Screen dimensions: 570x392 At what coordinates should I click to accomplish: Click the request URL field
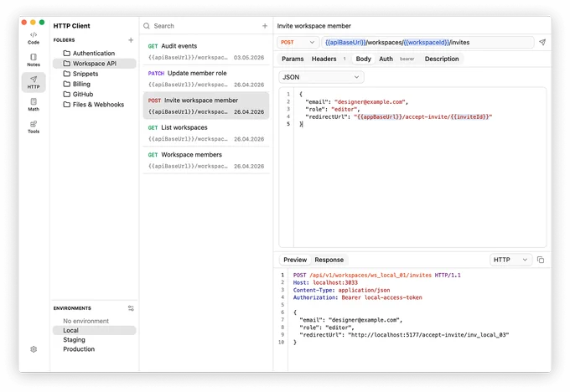(x=427, y=42)
